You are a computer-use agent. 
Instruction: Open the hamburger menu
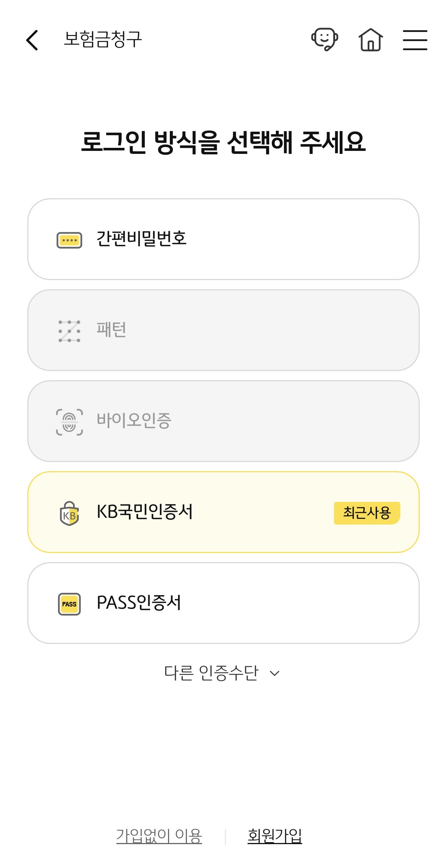click(x=415, y=40)
